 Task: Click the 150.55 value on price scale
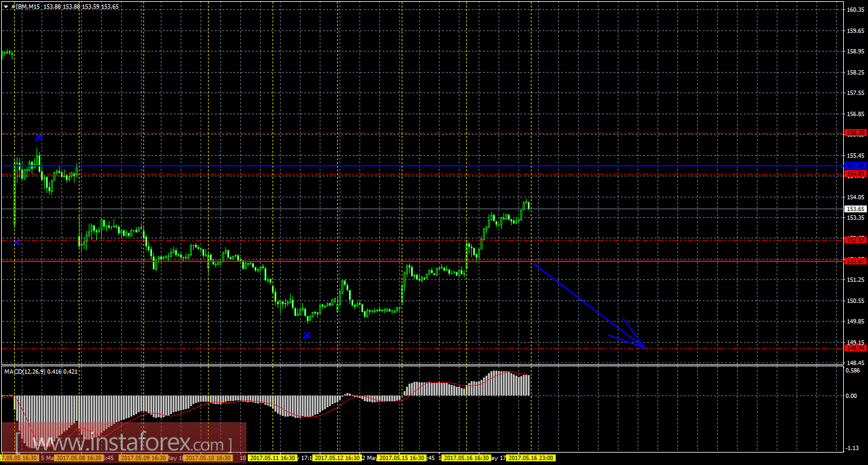(x=856, y=300)
